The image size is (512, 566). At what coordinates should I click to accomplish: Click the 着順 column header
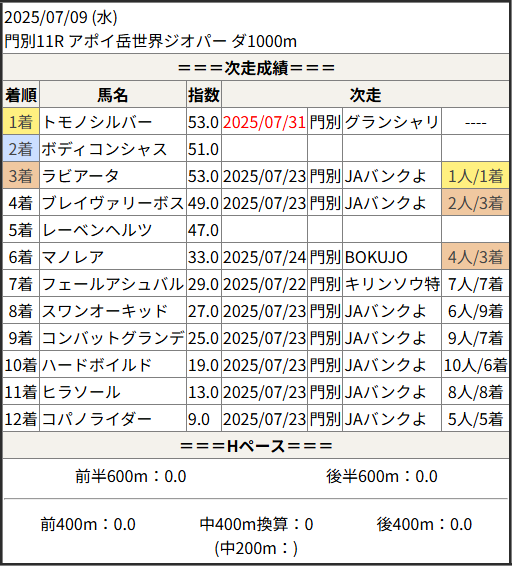tap(21, 95)
